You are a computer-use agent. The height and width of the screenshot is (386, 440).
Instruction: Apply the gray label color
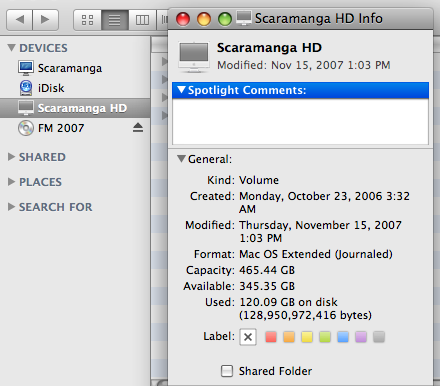pyautogui.click(x=379, y=337)
